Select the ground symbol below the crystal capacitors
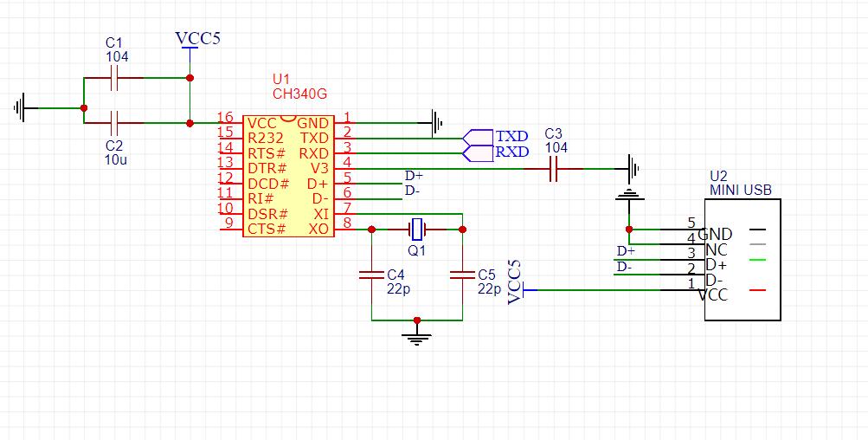The height and width of the screenshot is (440, 868). pyautogui.click(x=417, y=334)
